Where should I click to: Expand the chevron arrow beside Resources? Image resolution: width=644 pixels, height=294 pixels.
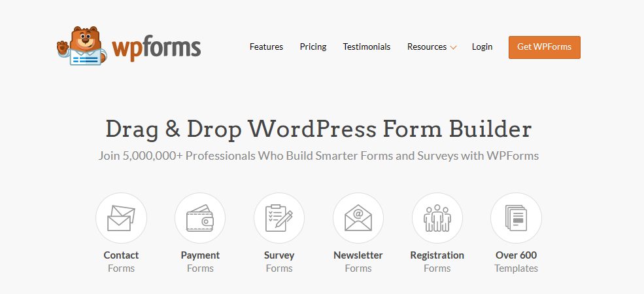coord(454,48)
